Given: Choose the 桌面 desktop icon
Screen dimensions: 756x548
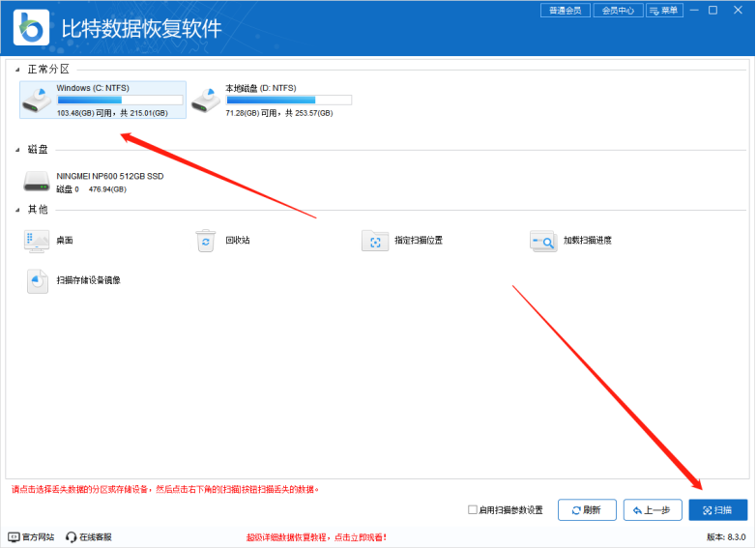Looking at the screenshot, I should [x=37, y=241].
